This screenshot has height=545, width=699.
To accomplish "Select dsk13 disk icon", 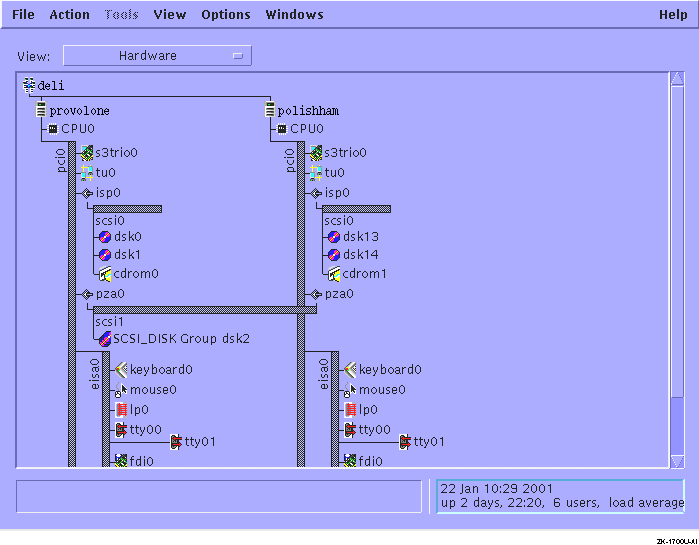I will click(x=334, y=237).
